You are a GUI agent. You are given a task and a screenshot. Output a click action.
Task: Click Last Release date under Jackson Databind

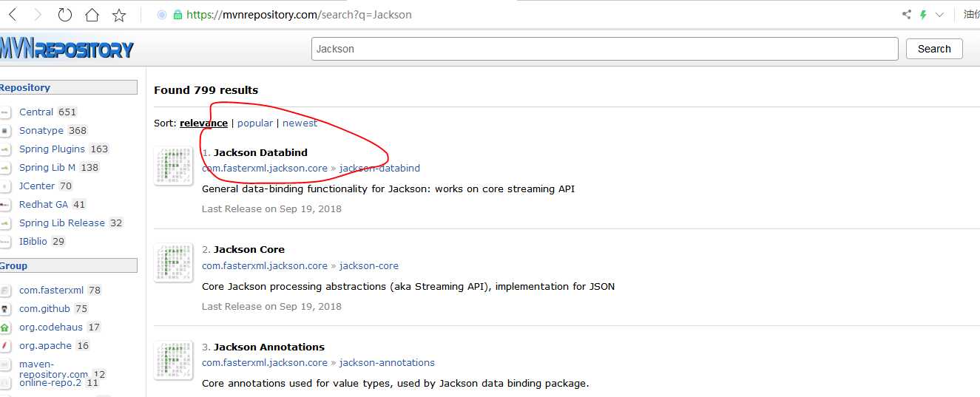click(x=271, y=209)
